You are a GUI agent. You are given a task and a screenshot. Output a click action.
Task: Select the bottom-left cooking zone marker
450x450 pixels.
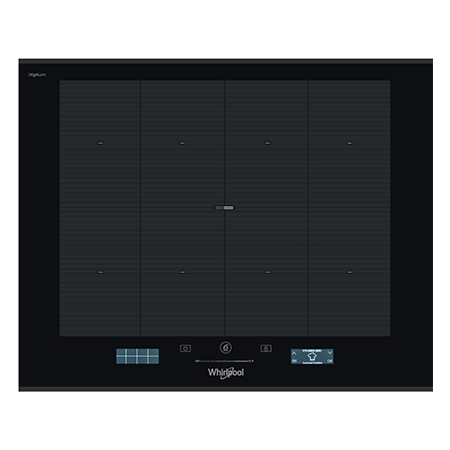point(100,272)
